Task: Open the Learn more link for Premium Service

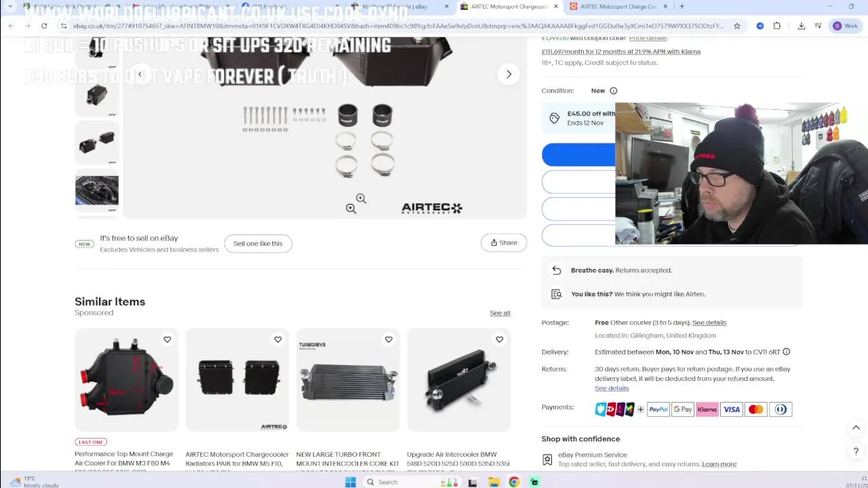Action: pyautogui.click(x=719, y=464)
